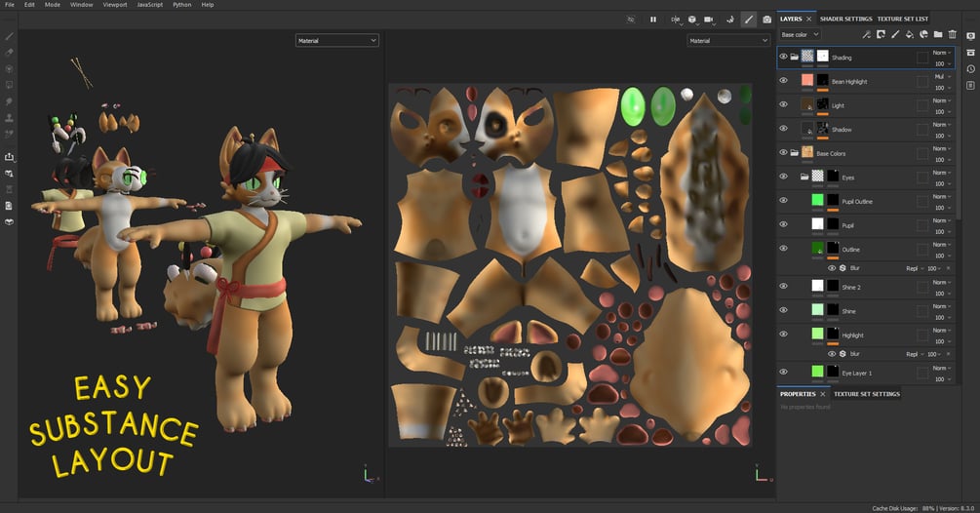Open the camera perspective icon in toolbar

coord(709,20)
